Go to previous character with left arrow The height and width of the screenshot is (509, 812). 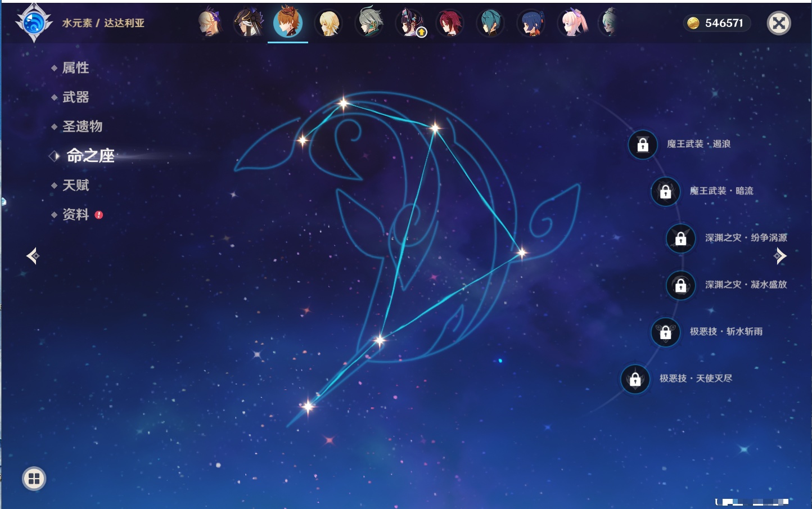click(33, 256)
